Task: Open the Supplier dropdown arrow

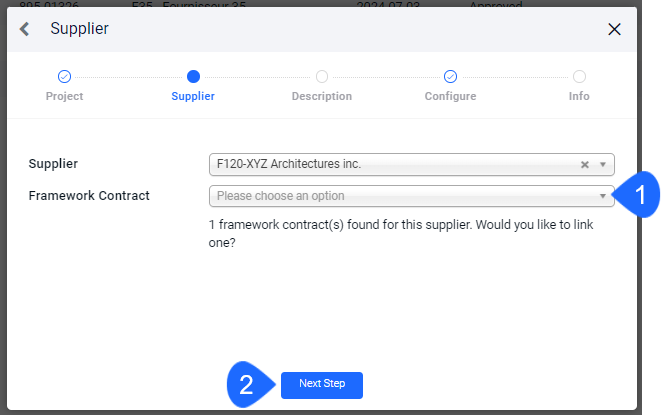Action: (x=603, y=164)
